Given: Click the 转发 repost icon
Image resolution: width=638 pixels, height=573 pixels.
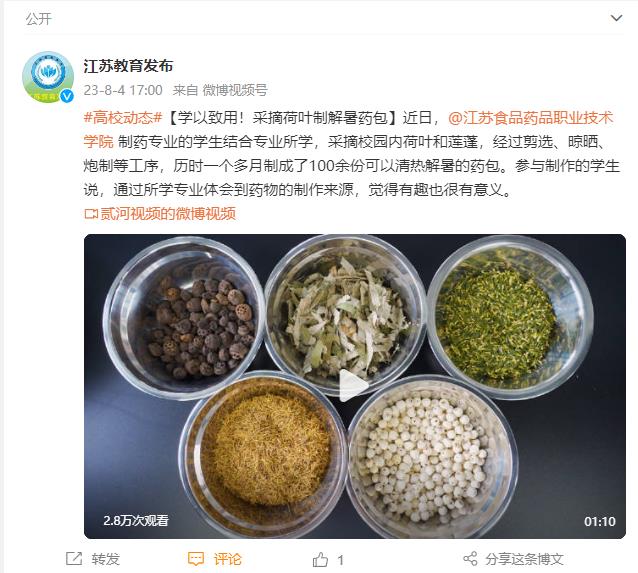Looking at the screenshot, I should pos(74,559).
